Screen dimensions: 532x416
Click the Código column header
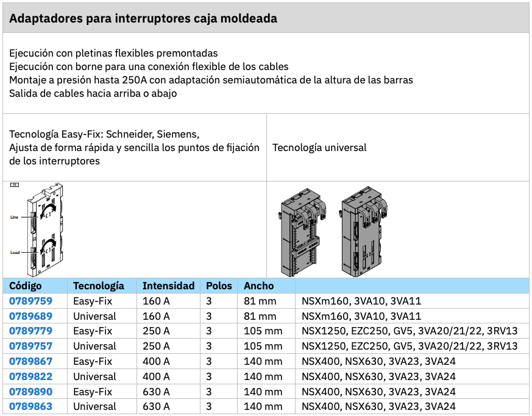tap(24, 286)
